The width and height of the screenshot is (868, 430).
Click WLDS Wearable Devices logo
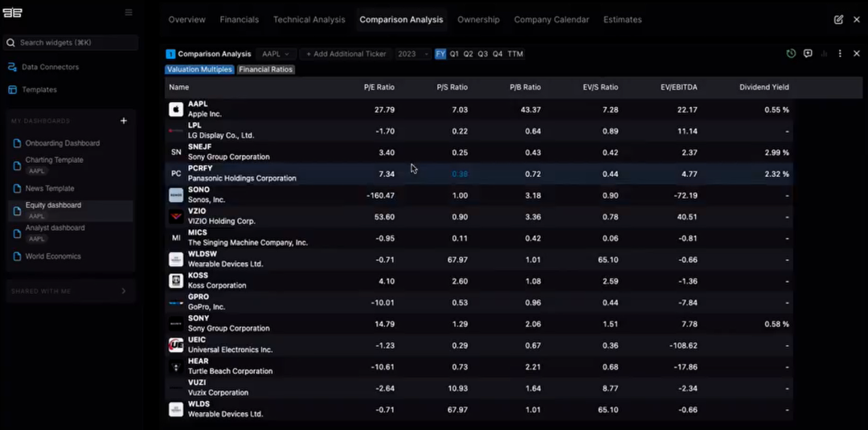coord(176,410)
